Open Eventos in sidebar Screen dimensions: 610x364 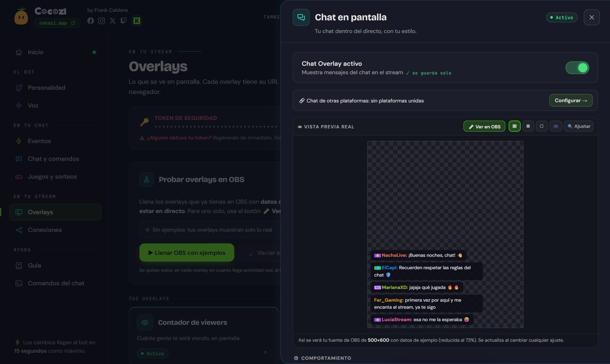[x=55, y=141]
